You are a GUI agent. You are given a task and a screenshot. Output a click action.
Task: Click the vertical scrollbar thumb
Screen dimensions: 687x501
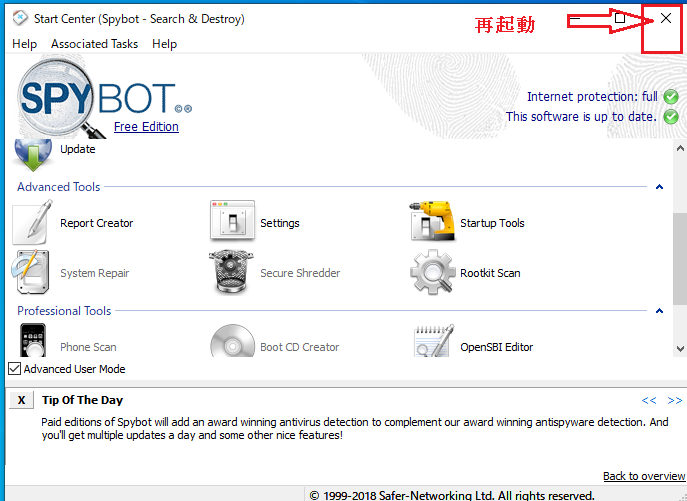[x=680, y=259]
